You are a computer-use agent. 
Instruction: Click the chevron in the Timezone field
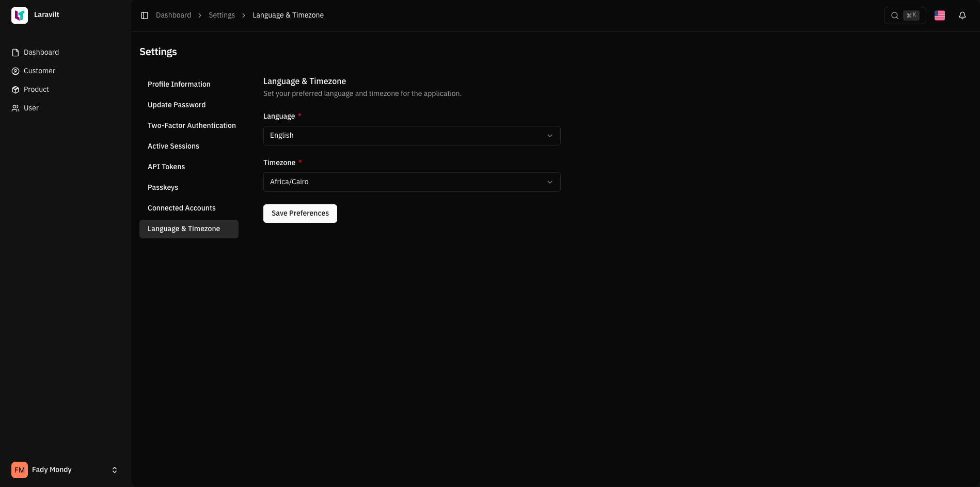click(550, 182)
